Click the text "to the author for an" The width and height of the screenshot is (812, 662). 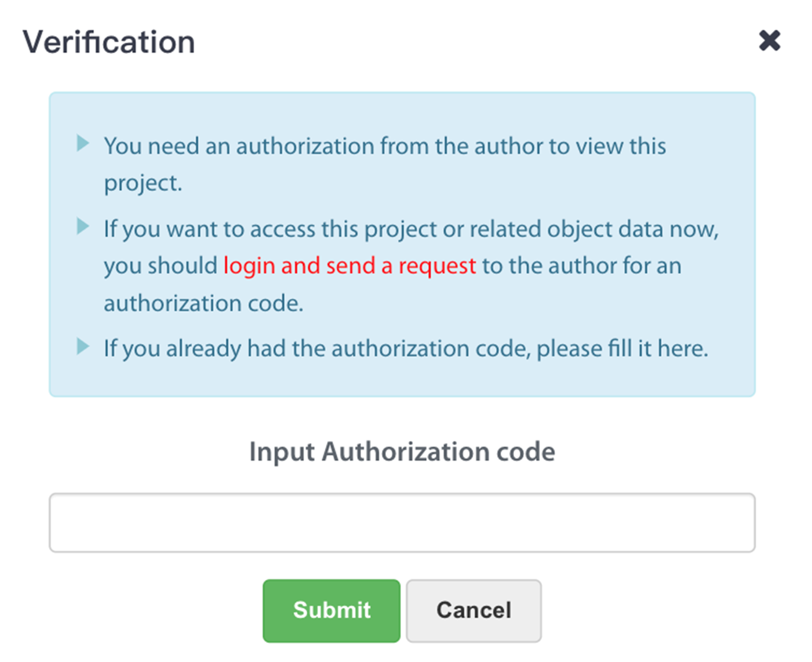[x=581, y=266]
